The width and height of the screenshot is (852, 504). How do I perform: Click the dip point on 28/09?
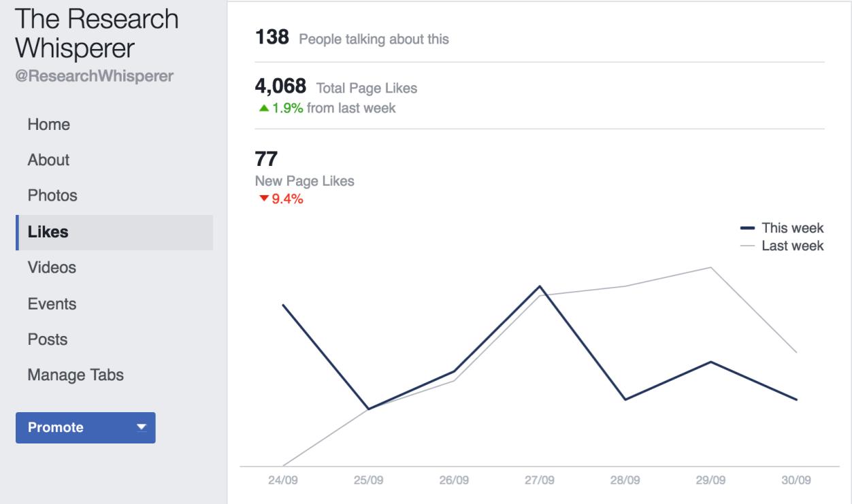(625, 399)
